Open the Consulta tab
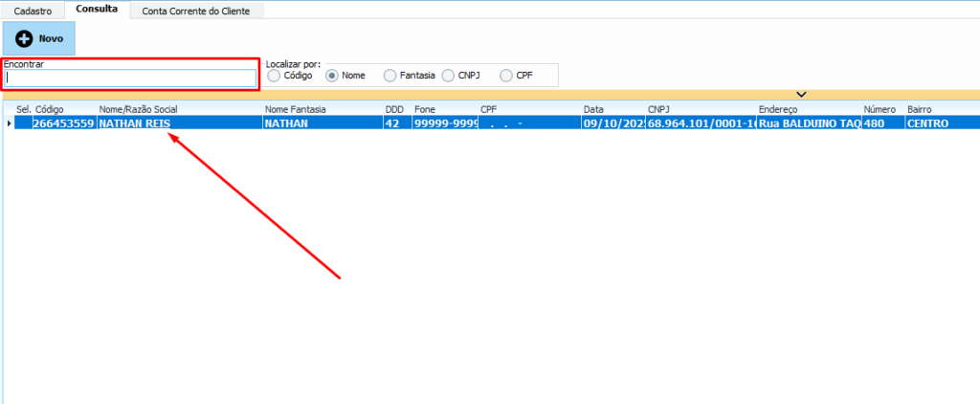980x404 pixels. coord(98,10)
